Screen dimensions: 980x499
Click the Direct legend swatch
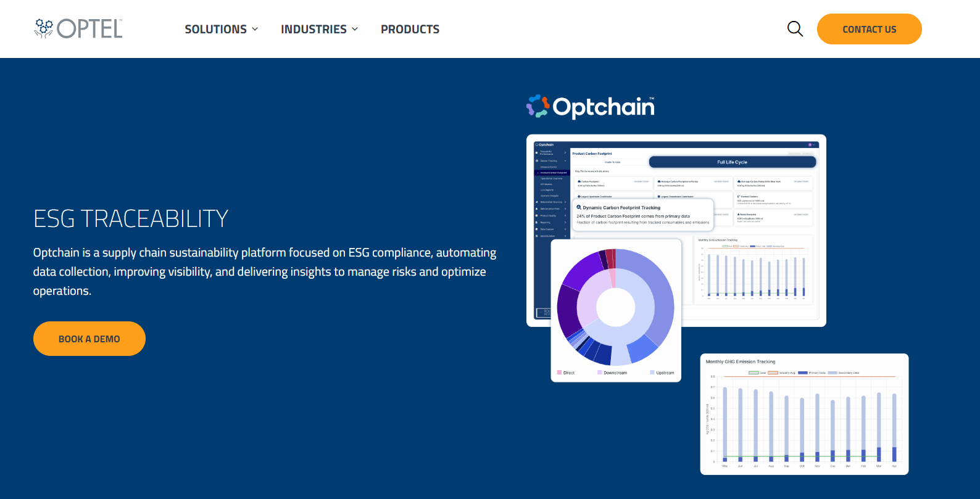(x=559, y=373)
